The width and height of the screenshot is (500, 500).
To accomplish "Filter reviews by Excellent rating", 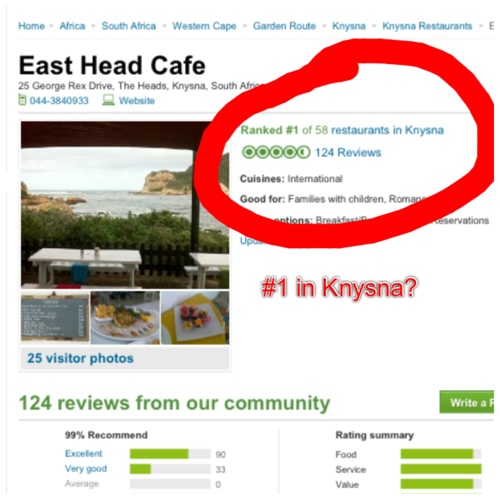I will point(84,454).
